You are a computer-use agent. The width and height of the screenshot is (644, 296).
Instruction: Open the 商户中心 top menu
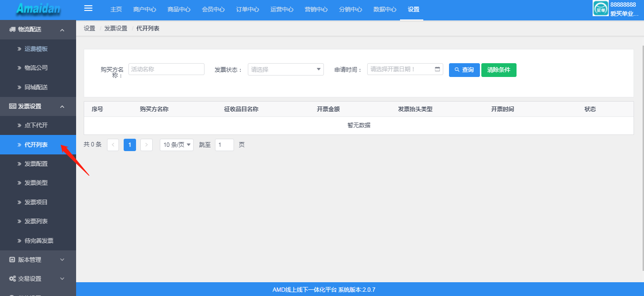point(145,10)
